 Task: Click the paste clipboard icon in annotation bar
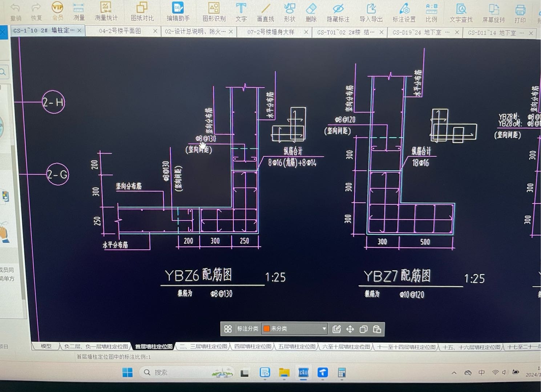tap(377, 329)
